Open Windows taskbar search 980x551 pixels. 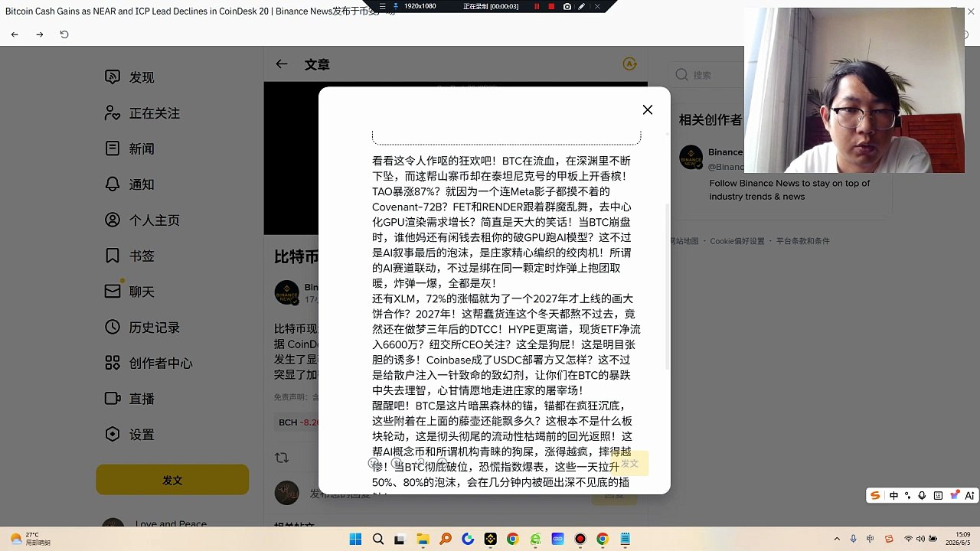point(377,539)
